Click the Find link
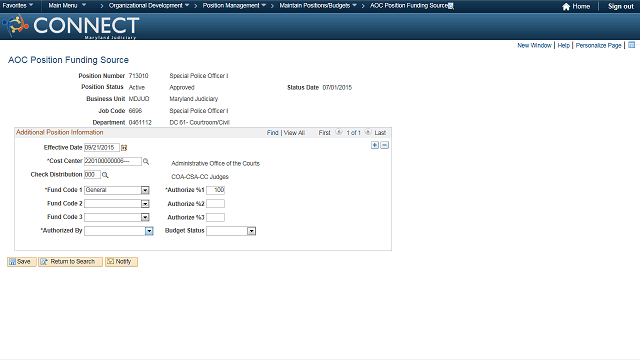The height and width of the screenshot is (360, 640). [x=272, y=133]
